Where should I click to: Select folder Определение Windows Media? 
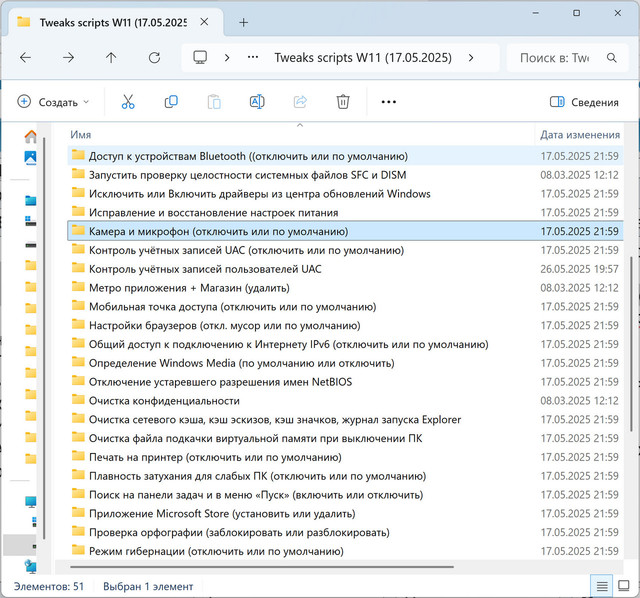coord(345,363)
